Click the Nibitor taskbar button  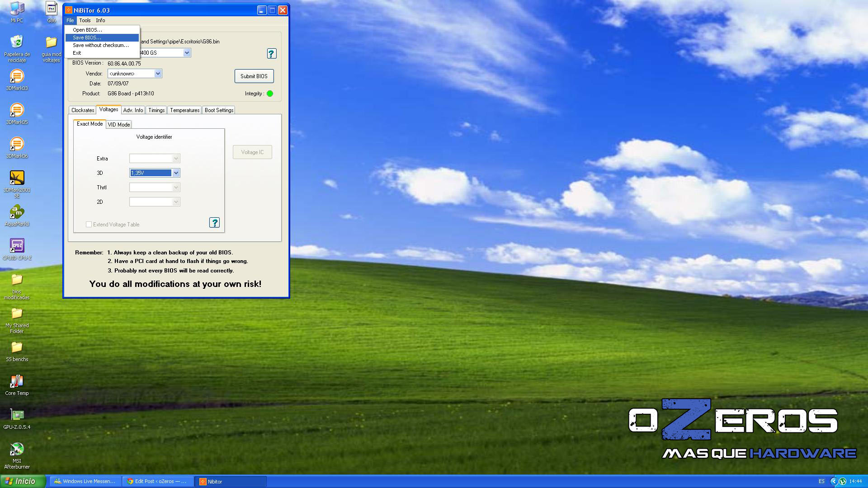click(231, 482)
